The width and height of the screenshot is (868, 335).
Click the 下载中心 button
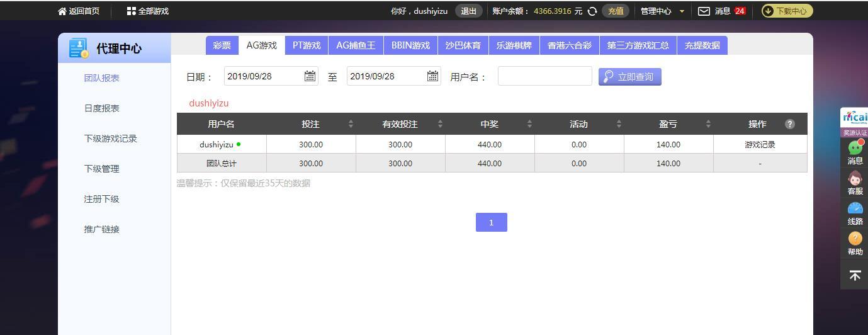click(787, 11)
